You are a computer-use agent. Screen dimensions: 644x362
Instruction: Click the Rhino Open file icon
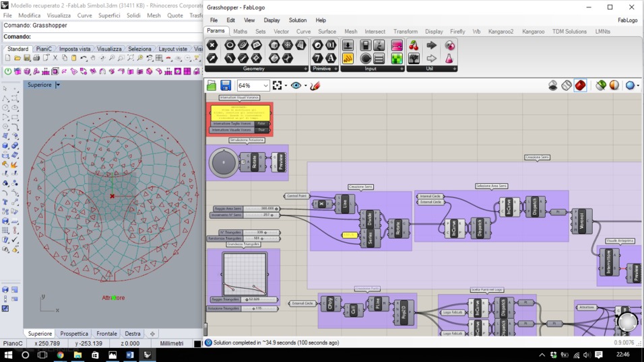coord(18,59)
